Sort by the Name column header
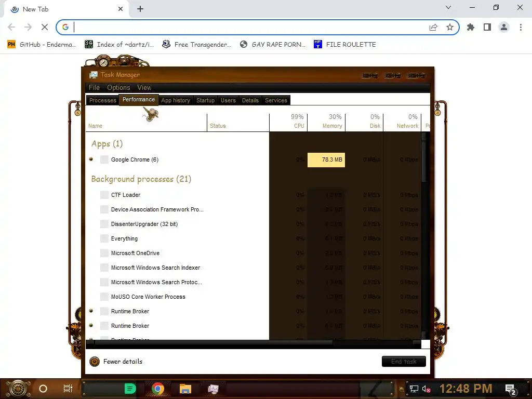The width and height of the screenshot is (532, 399). point(146,123)
